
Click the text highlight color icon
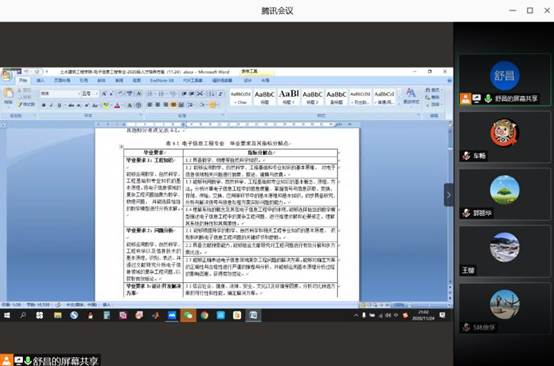(x=106, y=105)
